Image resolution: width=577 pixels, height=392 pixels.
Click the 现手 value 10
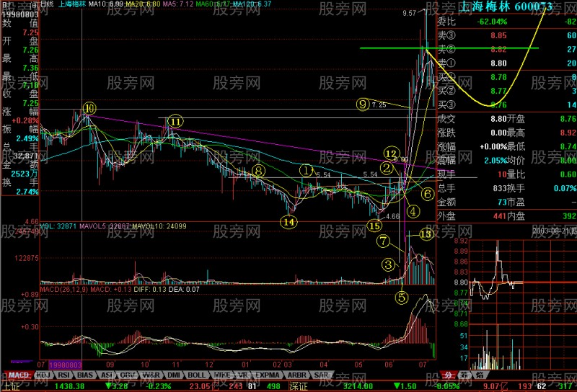click(502, 174)
